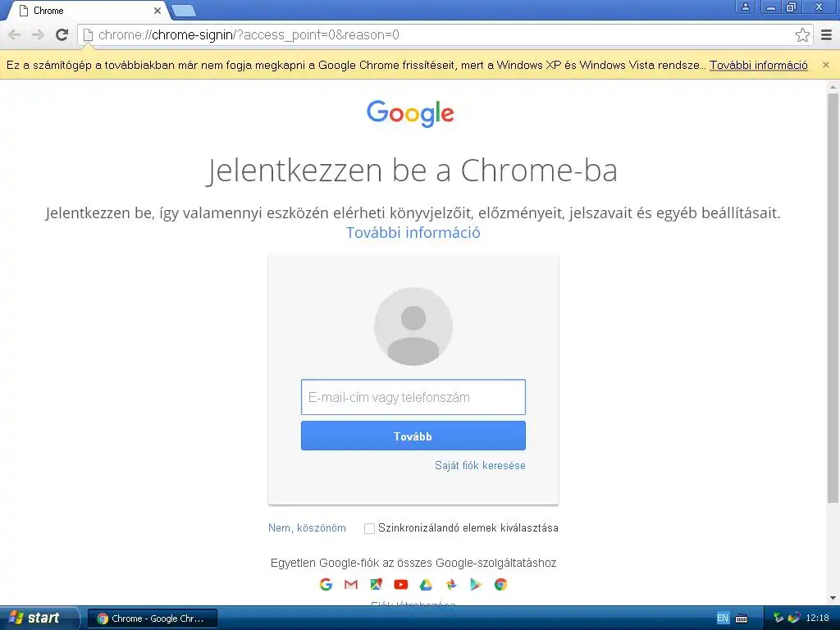Click the browser back arrow
This screenshot has width=840, height=630.
point(15,34)
